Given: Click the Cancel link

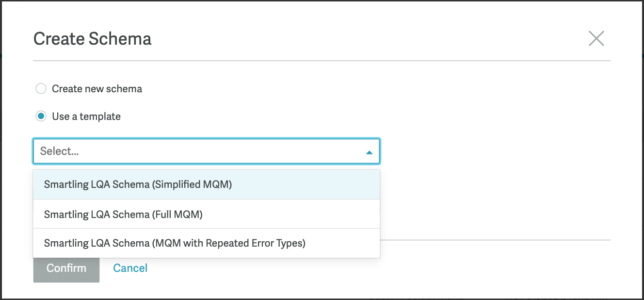Looking at the screenshot, I should pos(130,268).
